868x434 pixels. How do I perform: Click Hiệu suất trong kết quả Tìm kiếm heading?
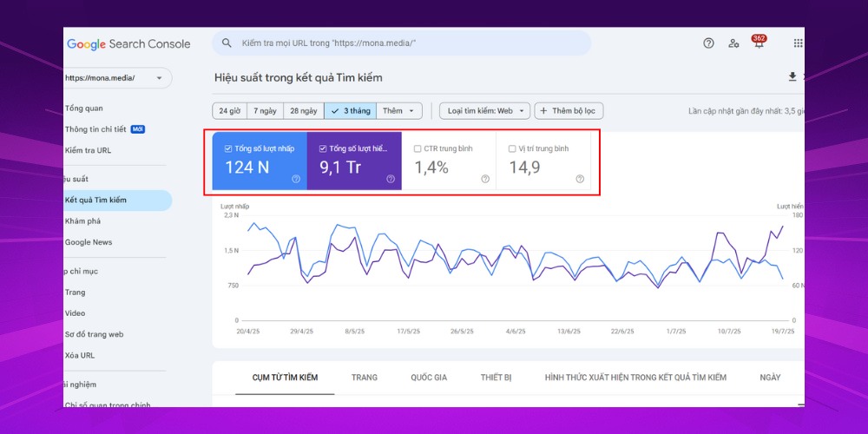click(299, 77)
